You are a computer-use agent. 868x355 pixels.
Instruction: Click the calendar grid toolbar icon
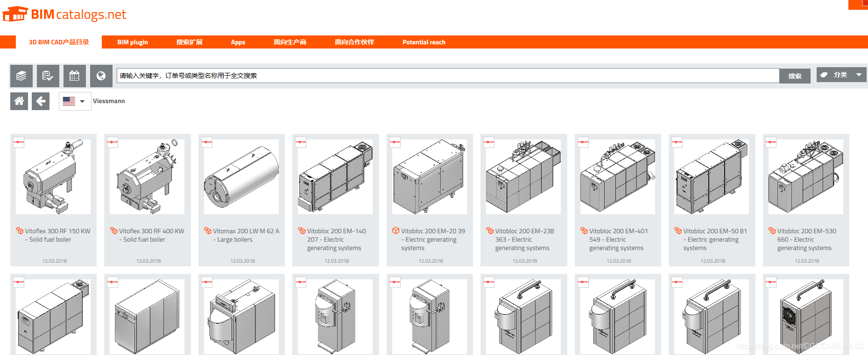pyautogui.click(x=74, y=76)
